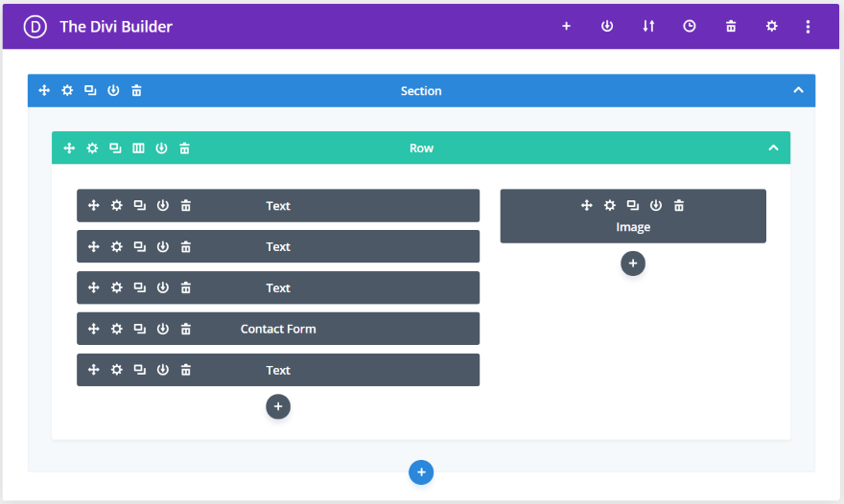Click "The Divi Builder" title text
The image size is (844, 504).
click(116, 27)
